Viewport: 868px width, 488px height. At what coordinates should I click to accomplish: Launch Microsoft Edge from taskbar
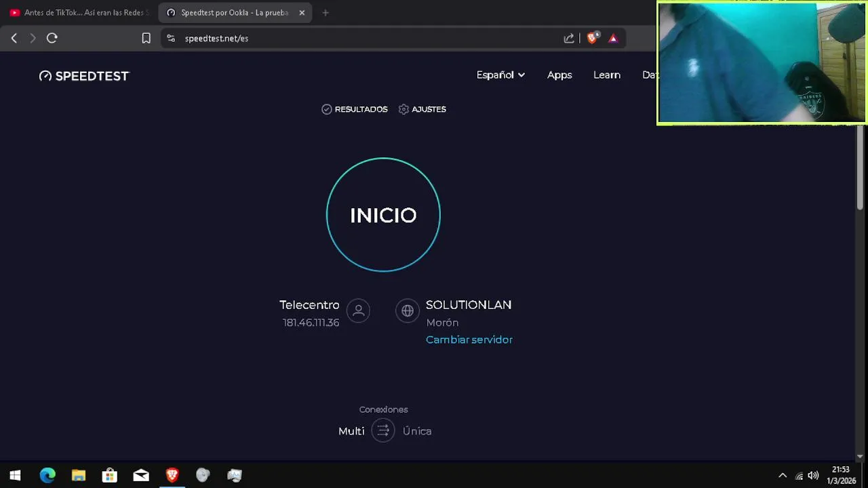coord(47,475)
